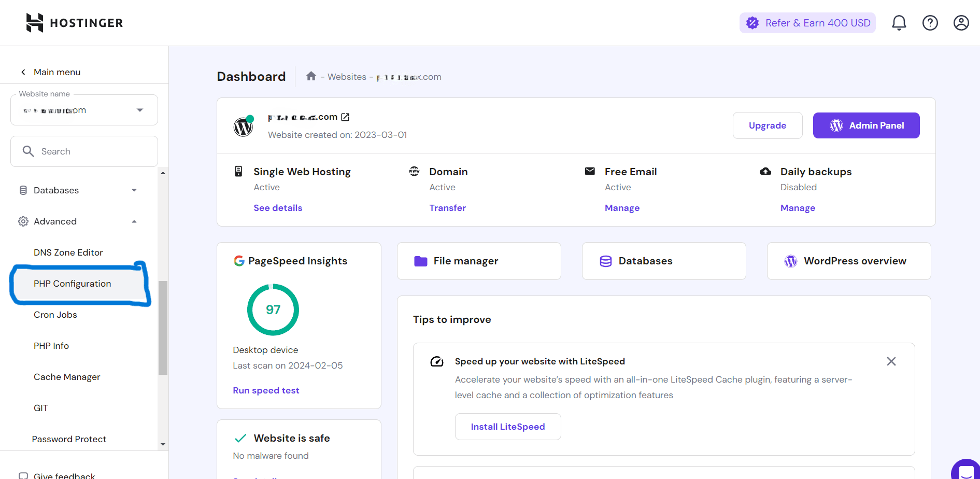Click the Dashboard heading

tap(251, 77)
